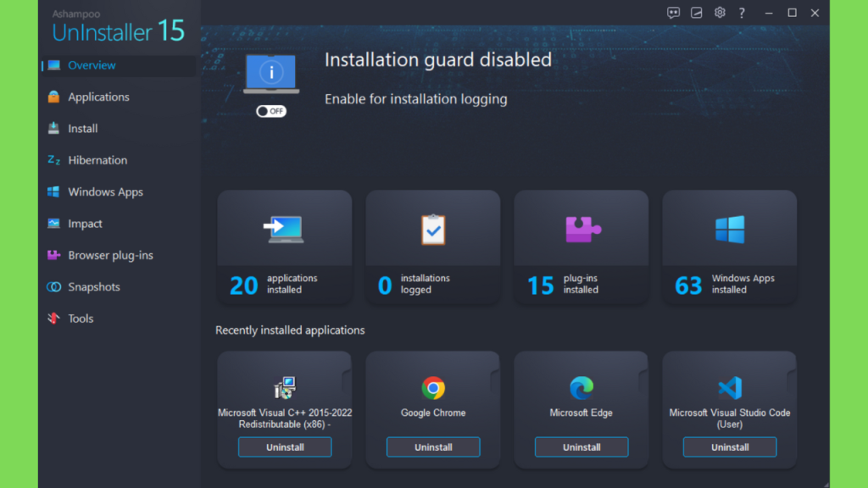Open help with the question mark icon
Screen dimensions: 868x488
tap(742, 13)
